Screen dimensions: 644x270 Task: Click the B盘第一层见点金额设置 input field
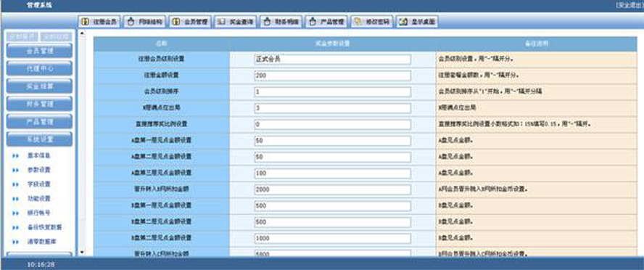[x=332, y=206]
